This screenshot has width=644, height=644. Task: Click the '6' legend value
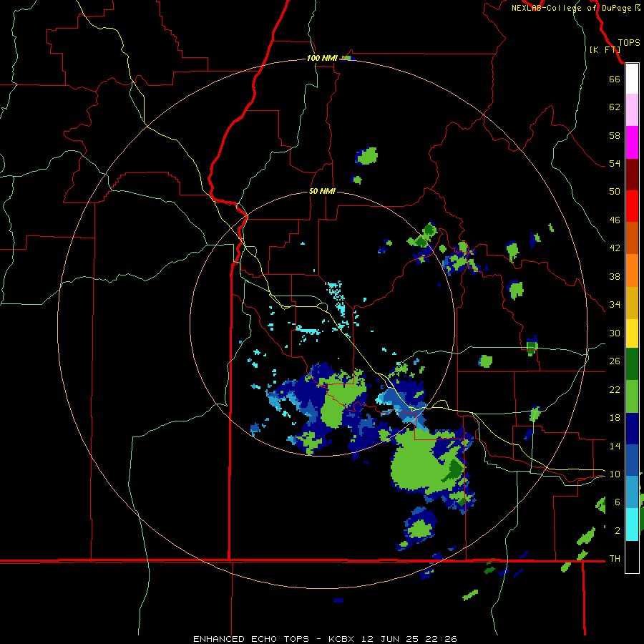(618, 502)
